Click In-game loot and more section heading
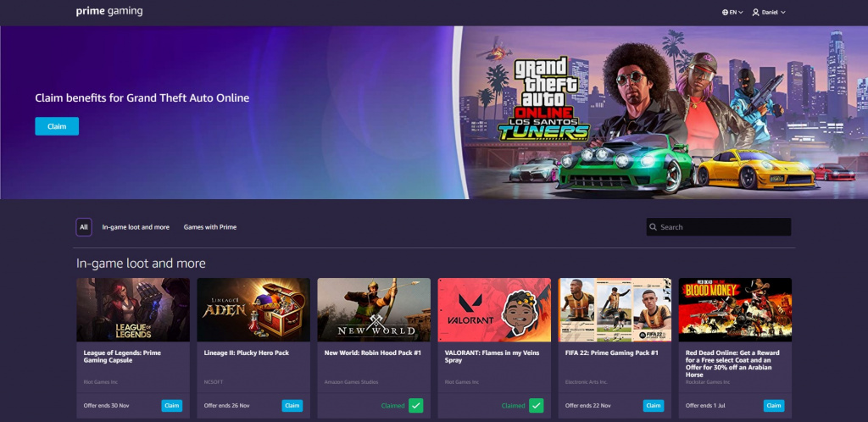868x422 pixels. point(141,264)
